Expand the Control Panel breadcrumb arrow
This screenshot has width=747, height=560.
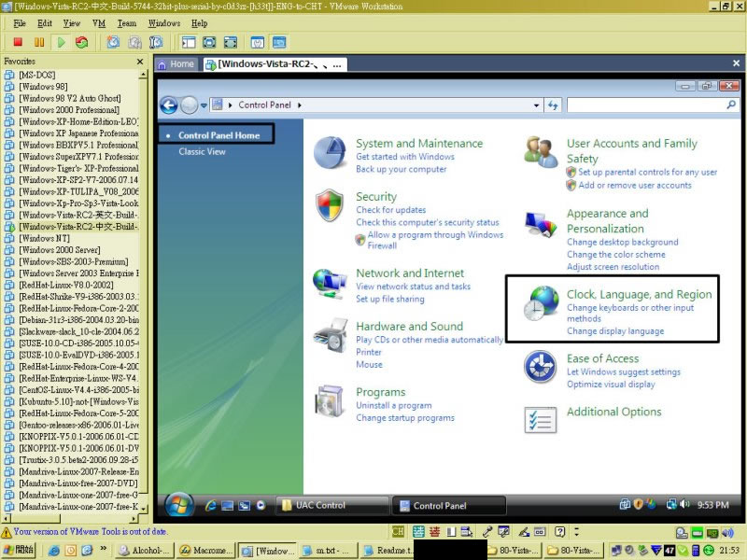pyautogui.click(x=301, y=105)
